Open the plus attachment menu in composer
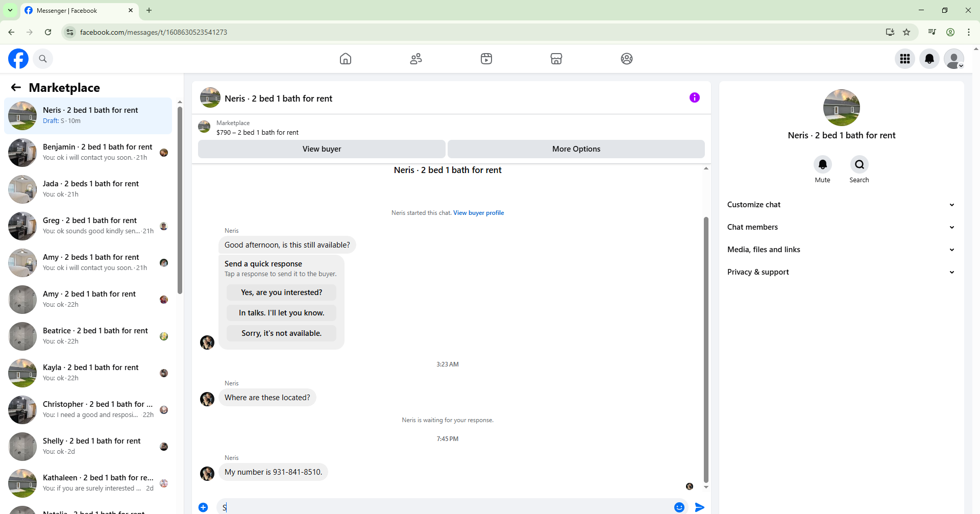980x514 pixels. (203, 507)
